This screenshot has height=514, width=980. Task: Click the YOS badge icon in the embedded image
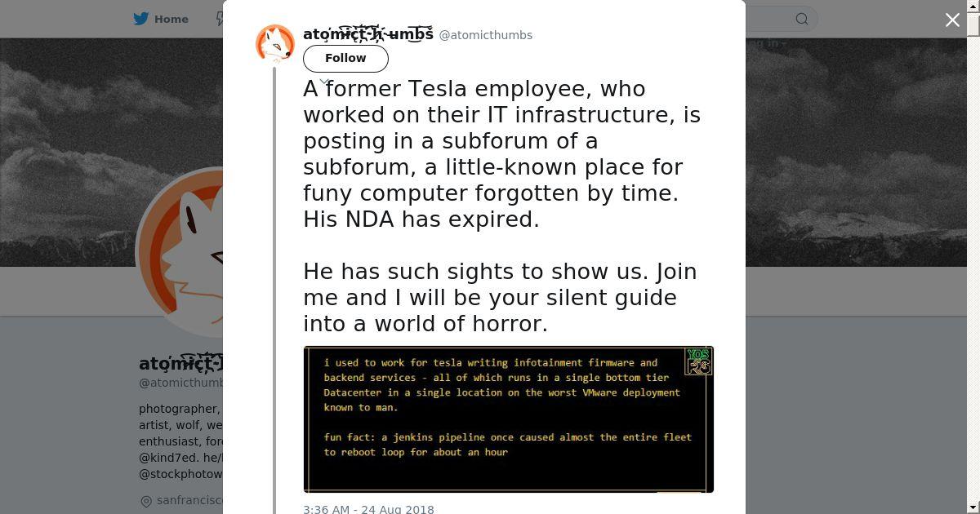[698, 361]
